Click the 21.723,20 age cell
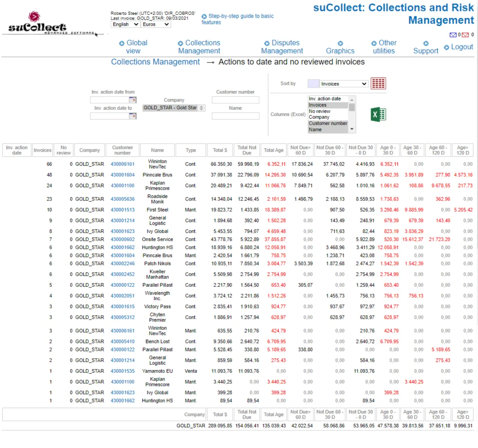478x448 pixels. click(x=439, y=239)
